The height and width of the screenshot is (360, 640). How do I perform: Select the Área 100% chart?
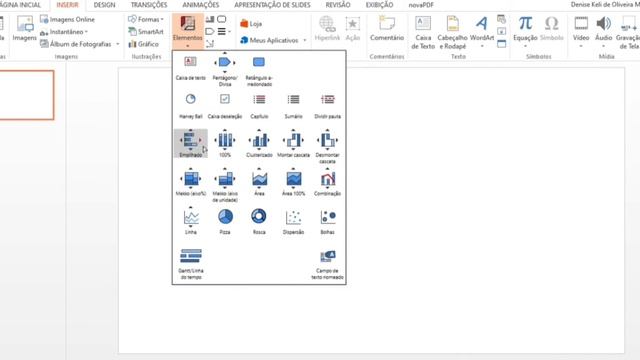click(293, 182)
